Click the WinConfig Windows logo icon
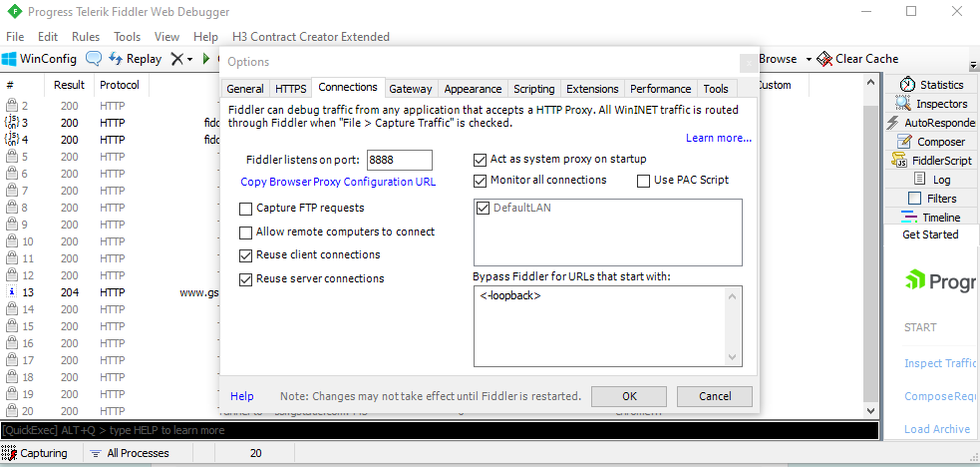This screenshot has height=467, width=980. 10,59
